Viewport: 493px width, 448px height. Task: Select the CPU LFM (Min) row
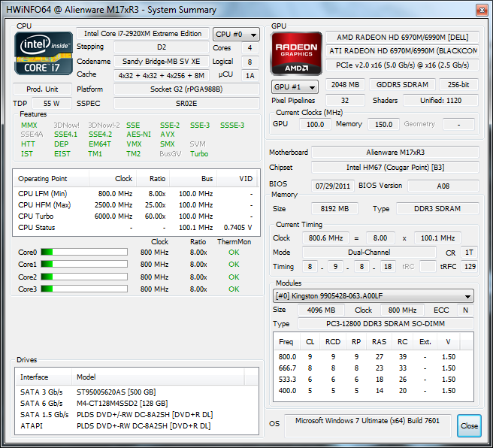pos(136,194)
